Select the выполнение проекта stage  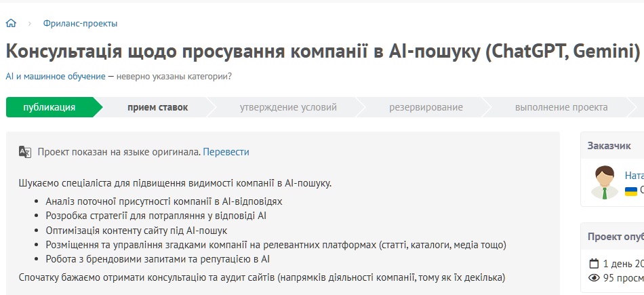[561, 107]
